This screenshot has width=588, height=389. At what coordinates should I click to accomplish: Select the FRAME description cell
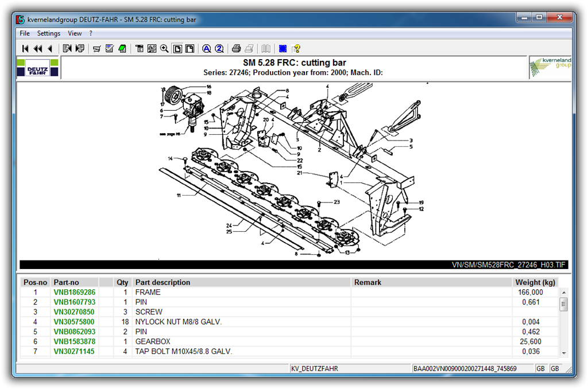(x=242, y=292)
